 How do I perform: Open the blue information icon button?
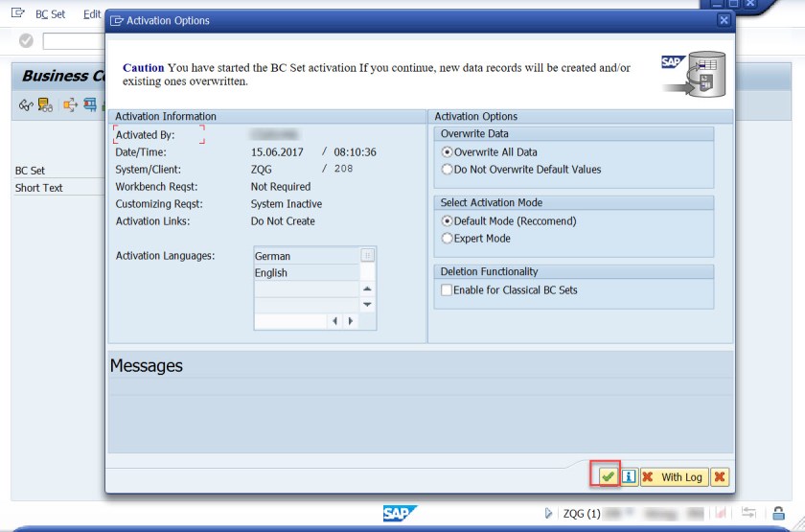[629, 476]
